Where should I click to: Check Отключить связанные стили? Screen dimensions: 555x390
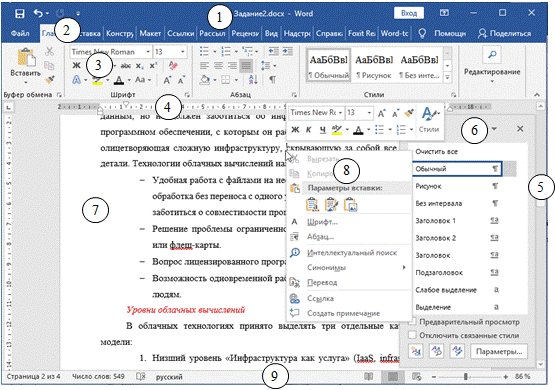(412, 335)
